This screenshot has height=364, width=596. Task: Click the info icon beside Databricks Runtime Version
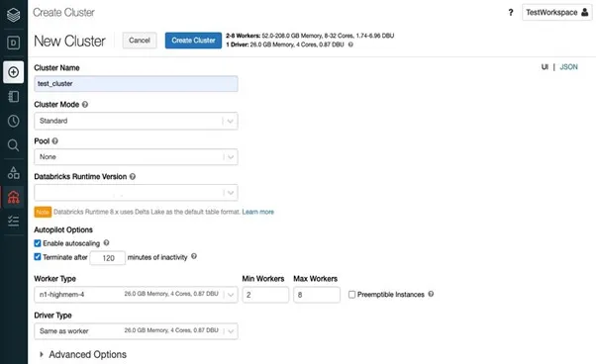[x=133, y=176]
